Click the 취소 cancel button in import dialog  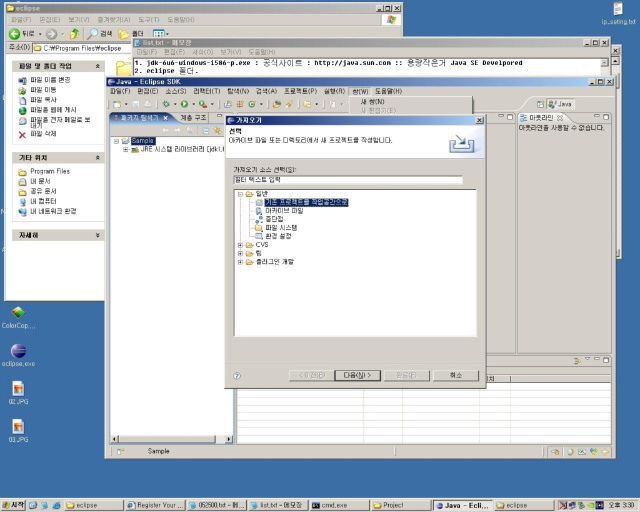pos(456,375)
